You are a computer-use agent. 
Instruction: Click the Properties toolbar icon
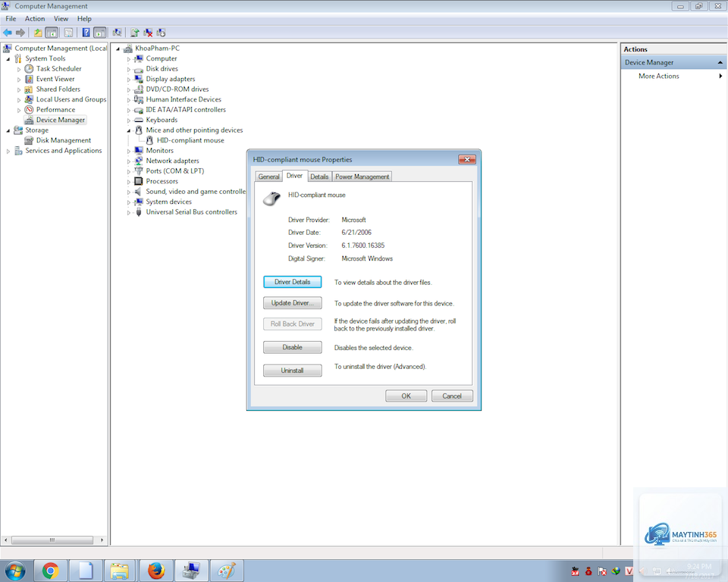pos(68,33)
